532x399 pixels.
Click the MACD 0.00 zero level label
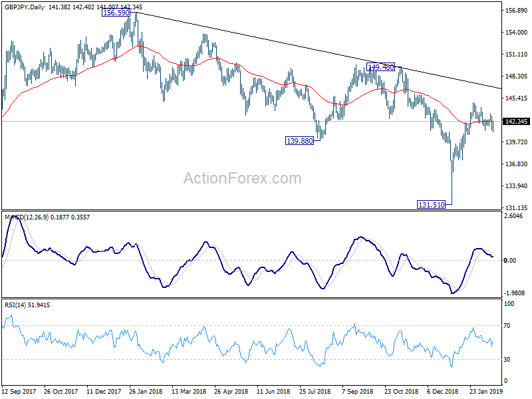(x=510, y=260)
